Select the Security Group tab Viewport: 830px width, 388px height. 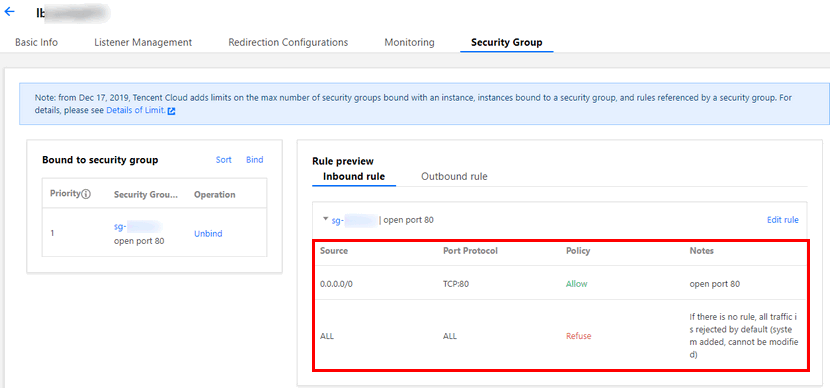click(x=507, y=42)
